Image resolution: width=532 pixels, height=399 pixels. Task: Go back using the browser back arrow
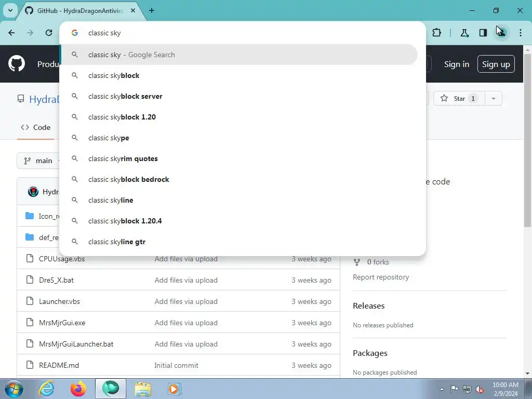tap(11, 33)
